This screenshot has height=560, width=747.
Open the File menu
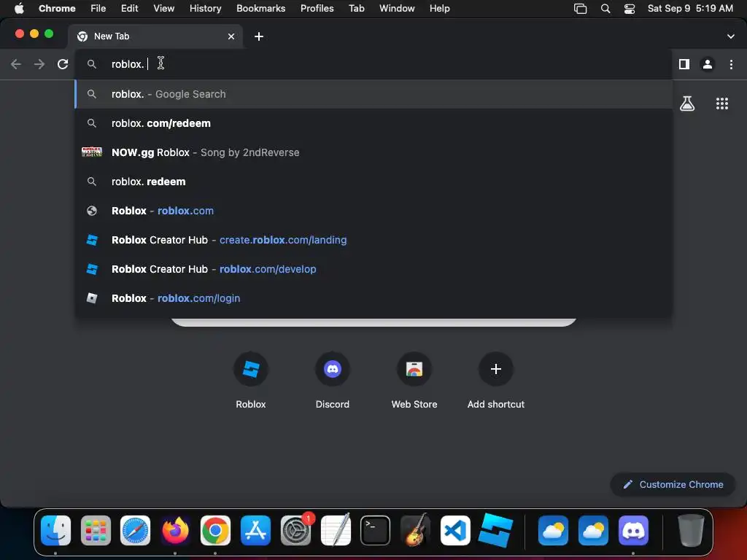coord(98,9)
